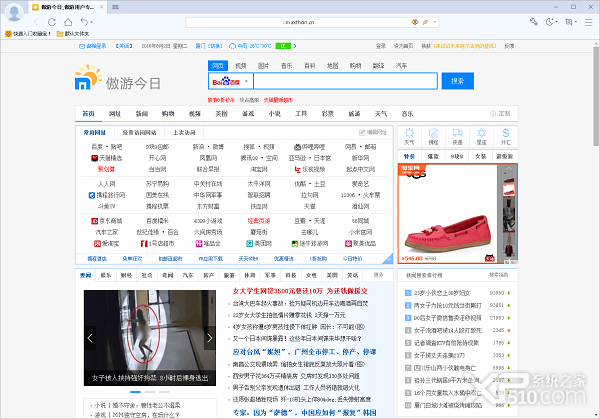Switch to the 游戏 navigation tab
Screen dimensions: 600x419
tap(248, 114)
